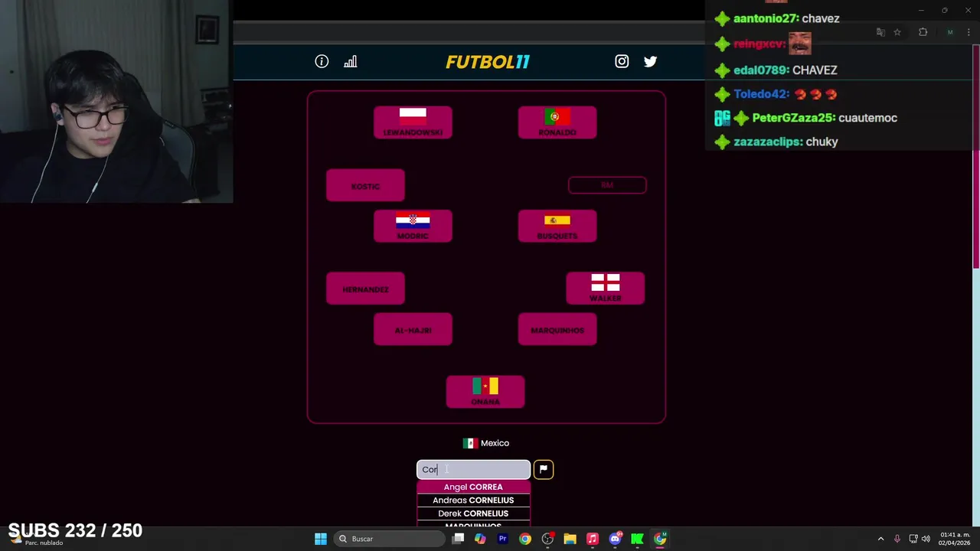The image size is (980, 551).
Task: Click the translate page icon in browser toolbar
Action: [x=880, y=32]
